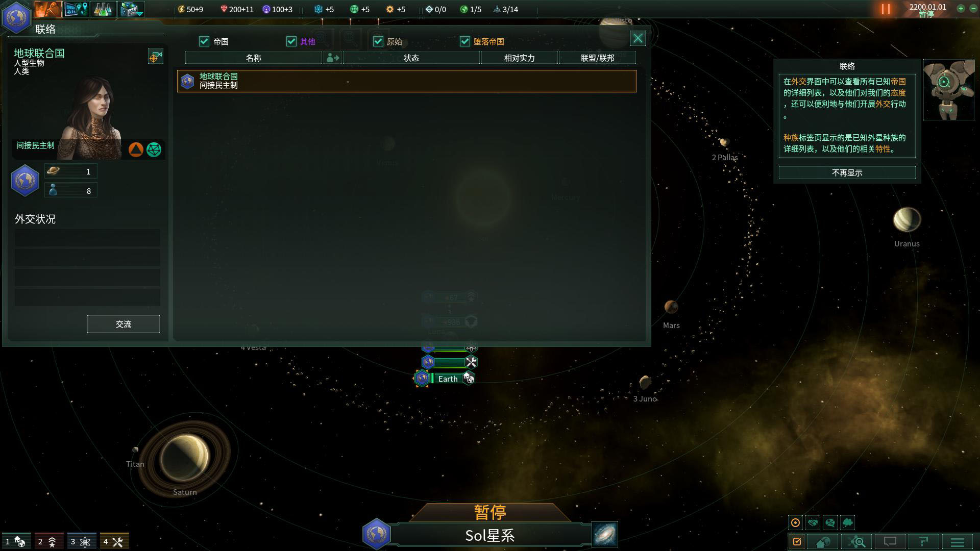Toggle the 其他 other filter checkbox

tap(292, 41)
